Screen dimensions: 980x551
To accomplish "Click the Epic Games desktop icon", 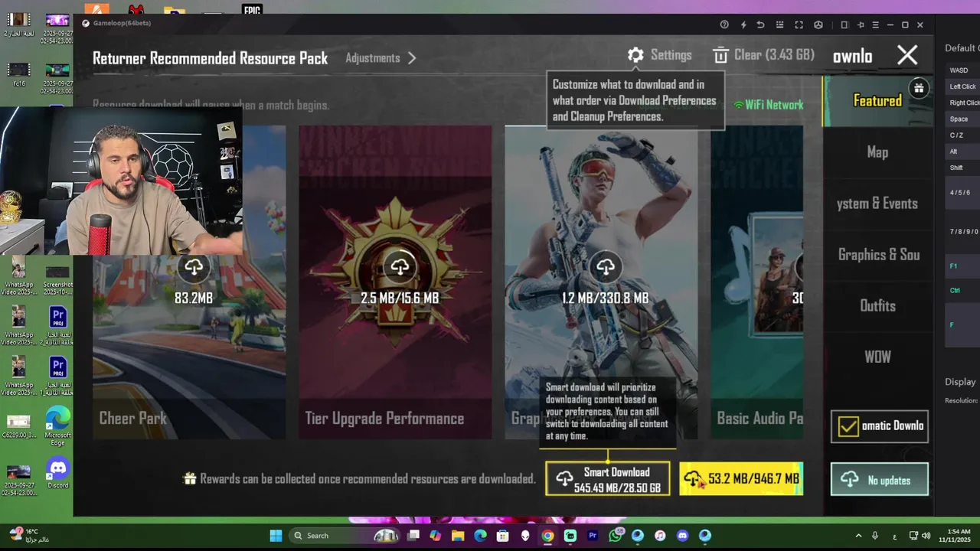I will (252, 10).
